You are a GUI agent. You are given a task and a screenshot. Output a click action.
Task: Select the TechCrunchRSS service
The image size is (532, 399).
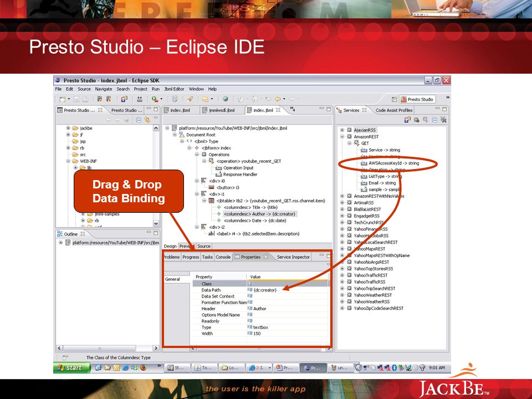[369, 223]
